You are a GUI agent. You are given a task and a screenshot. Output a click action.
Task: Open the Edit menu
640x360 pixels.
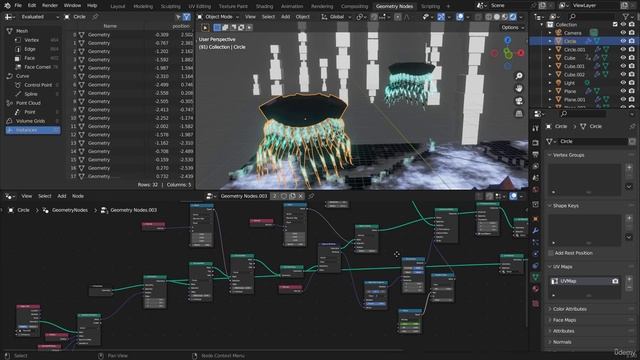32,6
